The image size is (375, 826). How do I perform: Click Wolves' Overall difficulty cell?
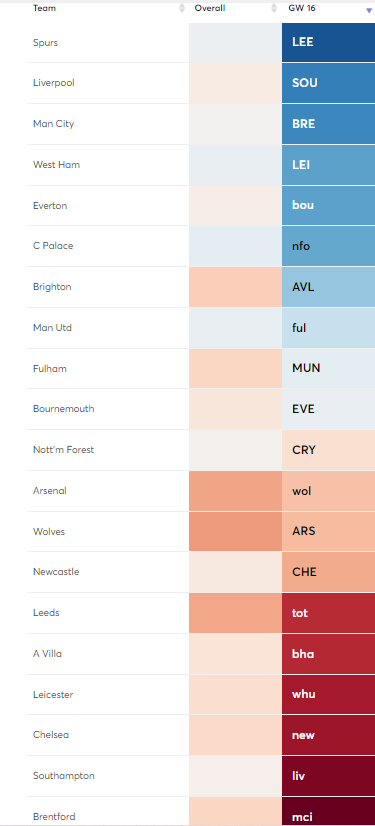tap(235, 532)
